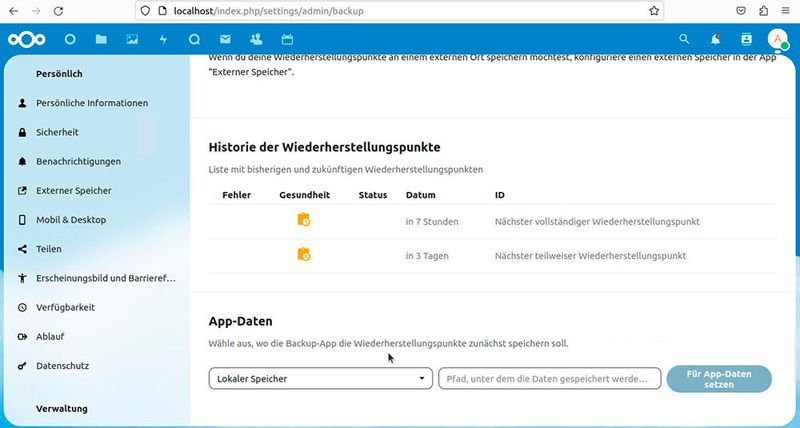
Task: Open the Photos app icon
Action: click(132, 39)
